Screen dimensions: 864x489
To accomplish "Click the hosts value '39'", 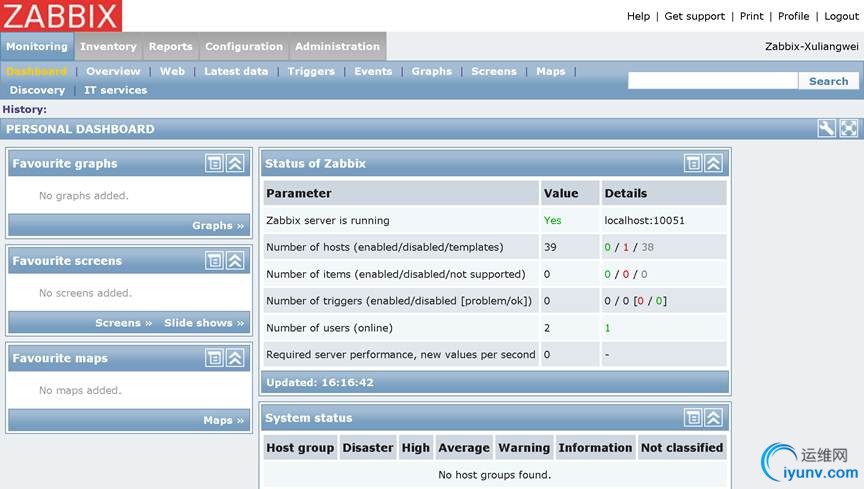I will (x=550, y=247).
